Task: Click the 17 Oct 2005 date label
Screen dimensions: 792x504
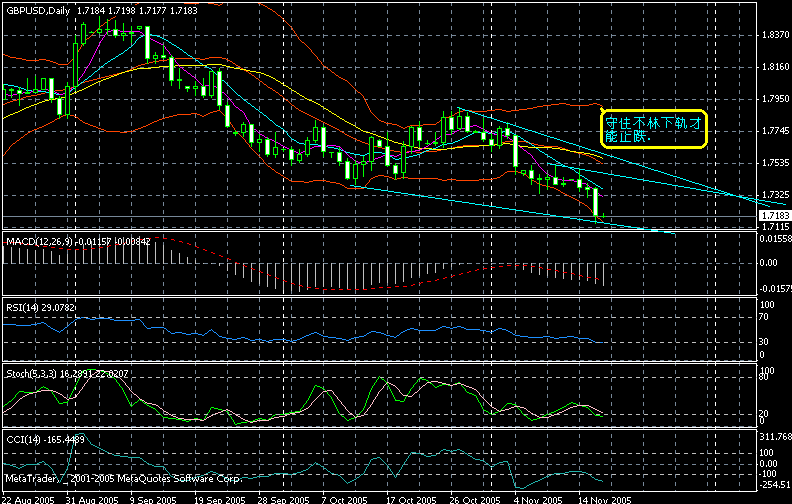Action: click(412, 499)
